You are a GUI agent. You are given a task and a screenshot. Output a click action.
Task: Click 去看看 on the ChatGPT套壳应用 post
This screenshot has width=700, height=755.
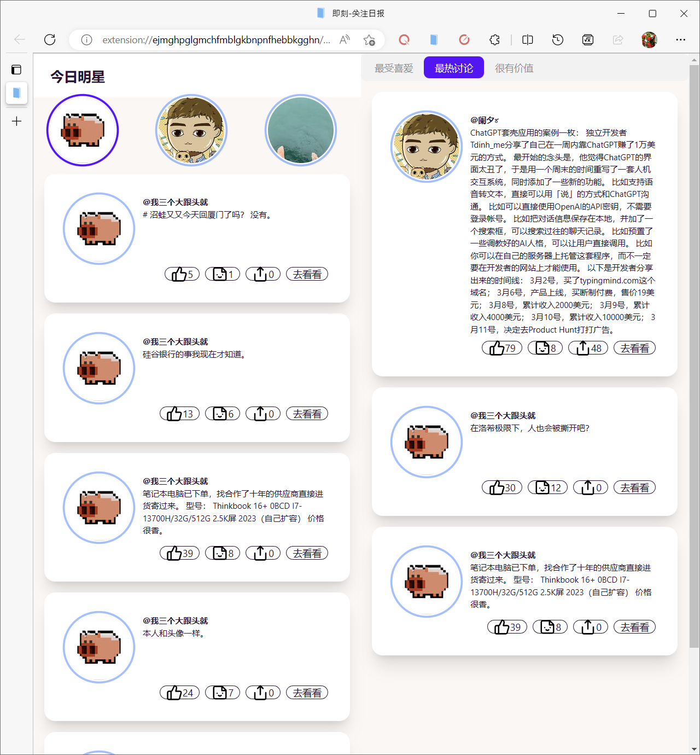[x=634, y=347]
